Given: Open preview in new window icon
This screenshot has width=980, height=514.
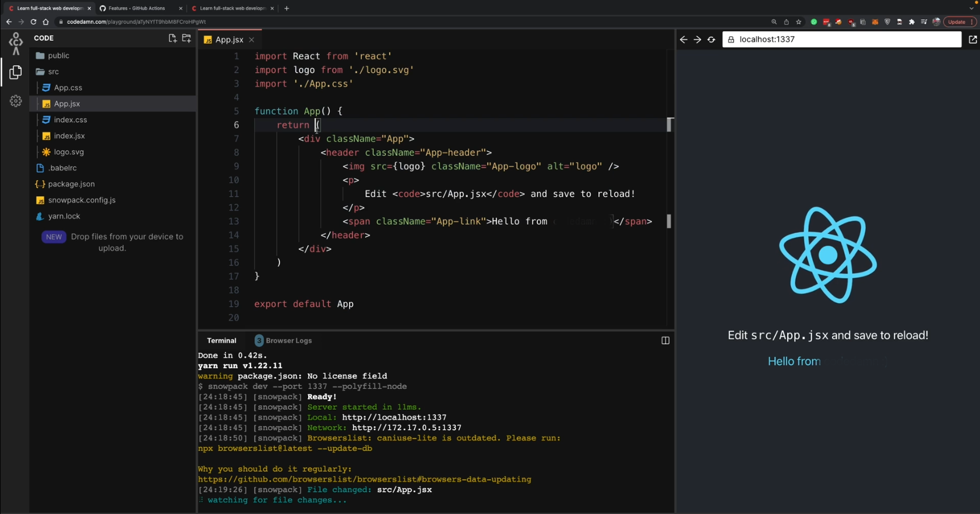Looking at the screenshot, I should 973,40.
